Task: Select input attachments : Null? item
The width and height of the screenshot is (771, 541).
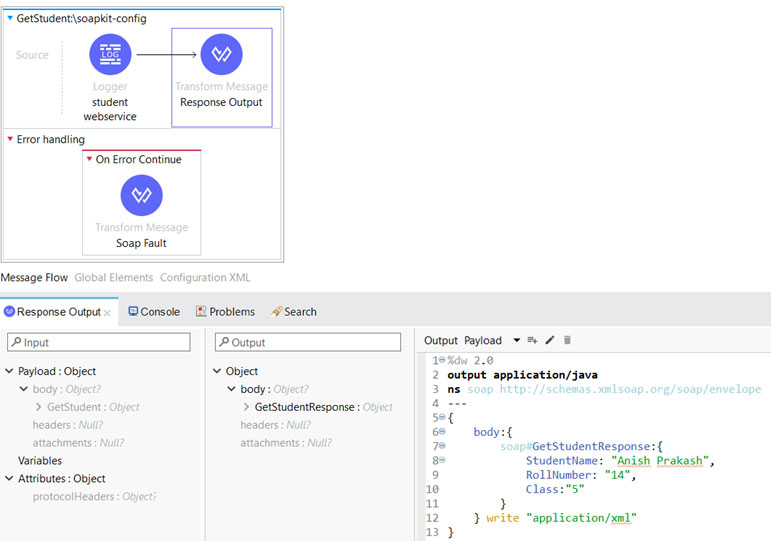Action: 78,443
